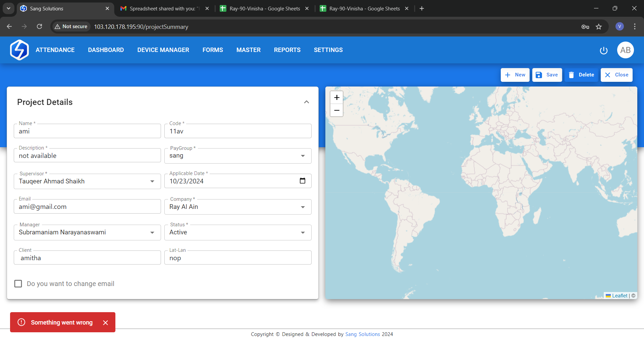Click into the Description input field
Viewport: 644px width, 342px height.
tap(87, 156)
